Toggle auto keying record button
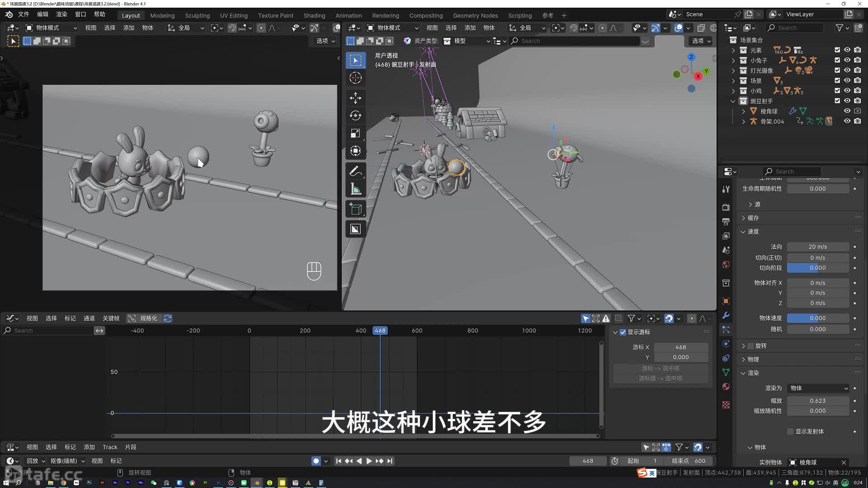The width and height of the screenshot is (868, 488). [316, 461]
